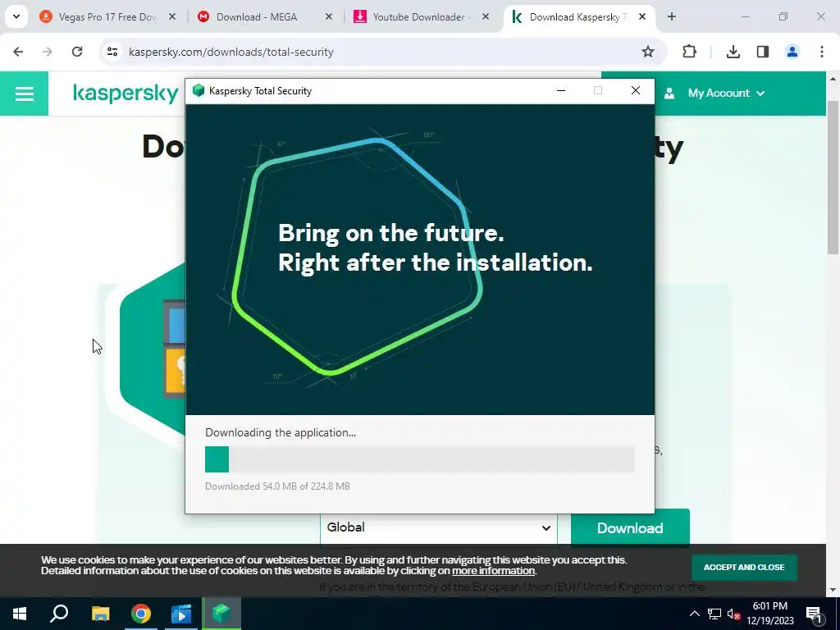The height and width of the screenshot is (630, 840).
Task: Click the page scrollbar up arrow
Action: [833, 80]
